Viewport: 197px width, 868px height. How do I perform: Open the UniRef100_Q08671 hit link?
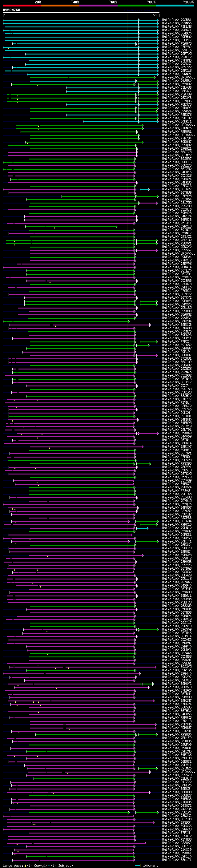pos(177,30)
